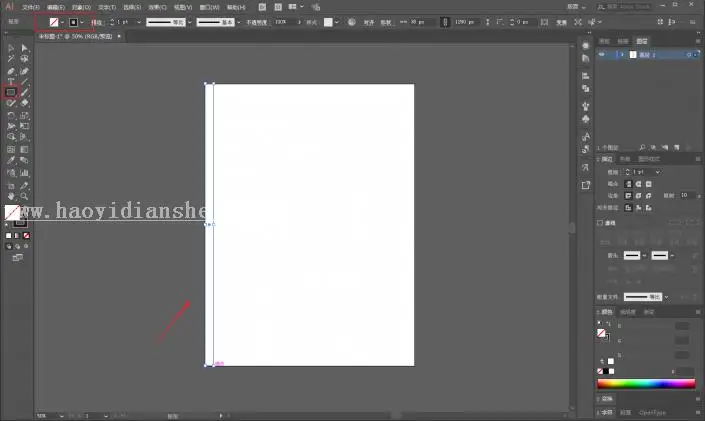Select the Free Transform tool

tap(24, 126)
